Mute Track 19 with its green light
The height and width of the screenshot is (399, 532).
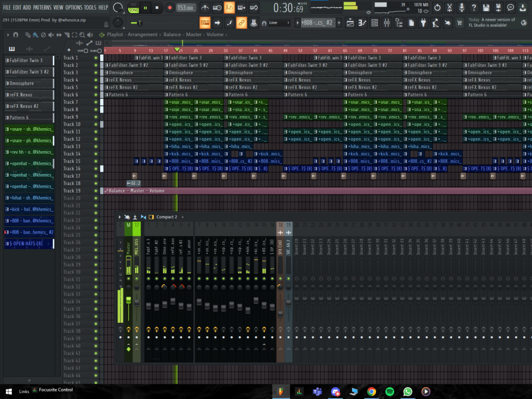96,190
